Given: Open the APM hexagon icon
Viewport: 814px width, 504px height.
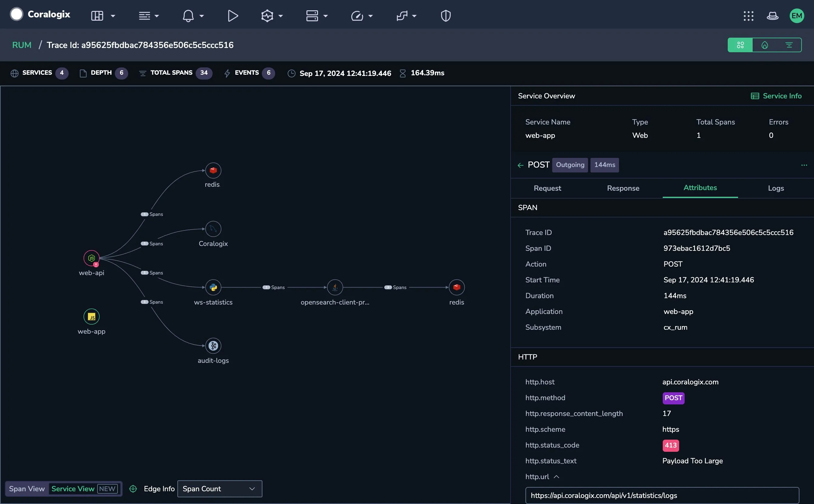Looking at the screenshot, I should (x=267, y=16).
